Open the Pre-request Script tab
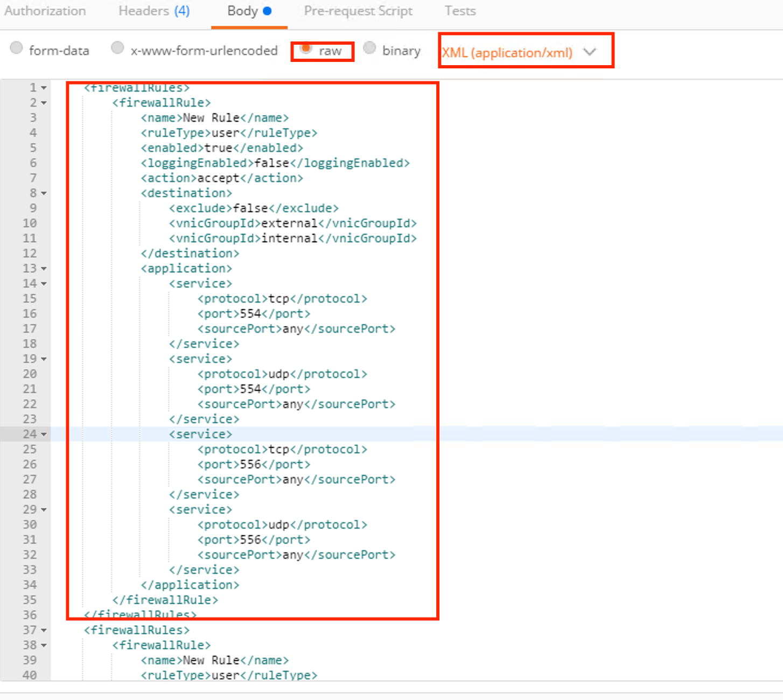 (x=358, y=11)
